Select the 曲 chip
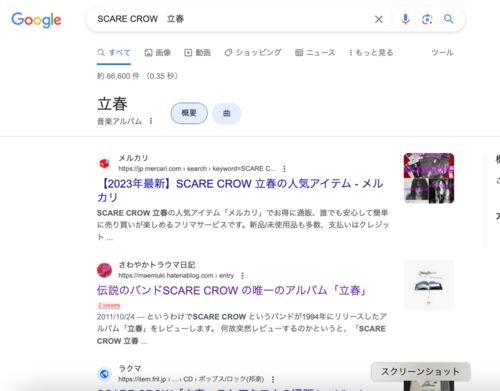 point(227,114)
